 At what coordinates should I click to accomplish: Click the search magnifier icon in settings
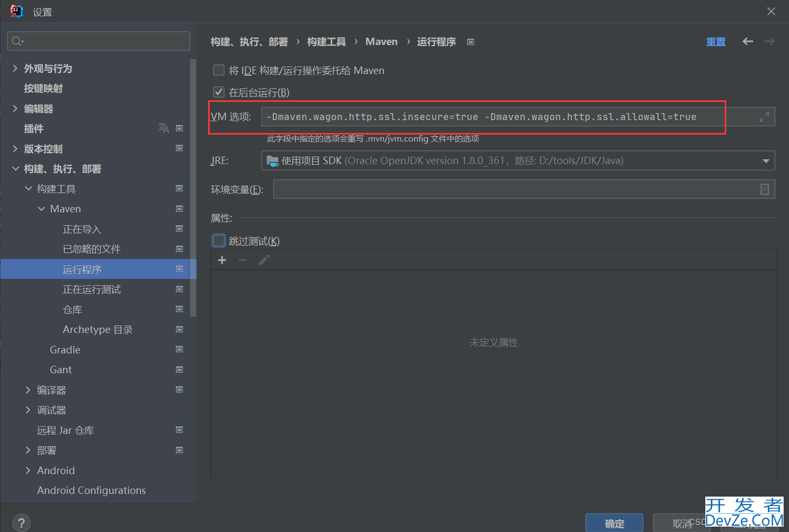coord(18,41)
